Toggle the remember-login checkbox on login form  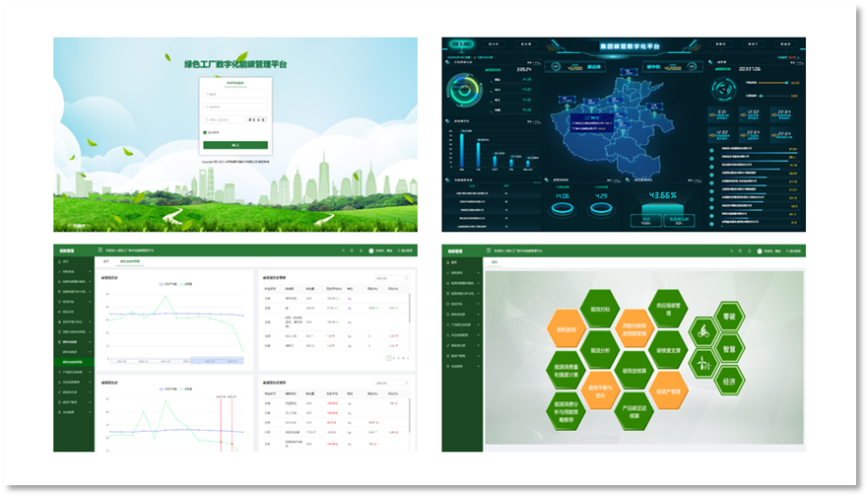point(205,131)
